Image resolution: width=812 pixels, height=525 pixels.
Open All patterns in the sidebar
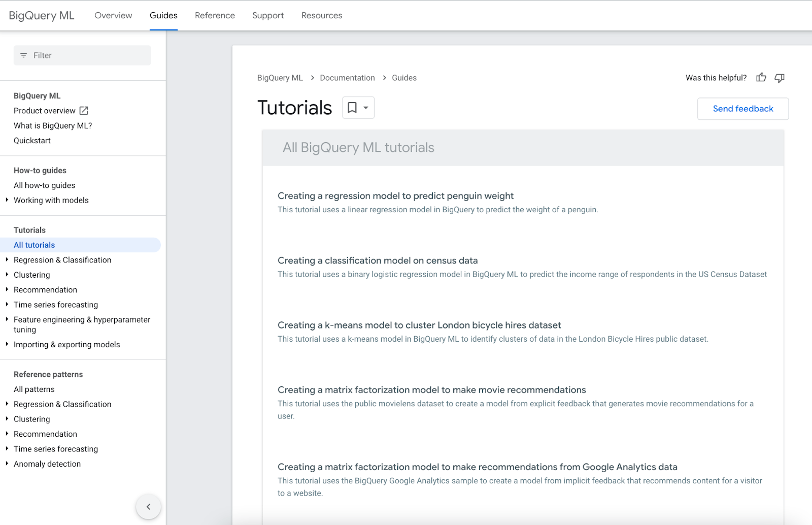tap(34, 389)
